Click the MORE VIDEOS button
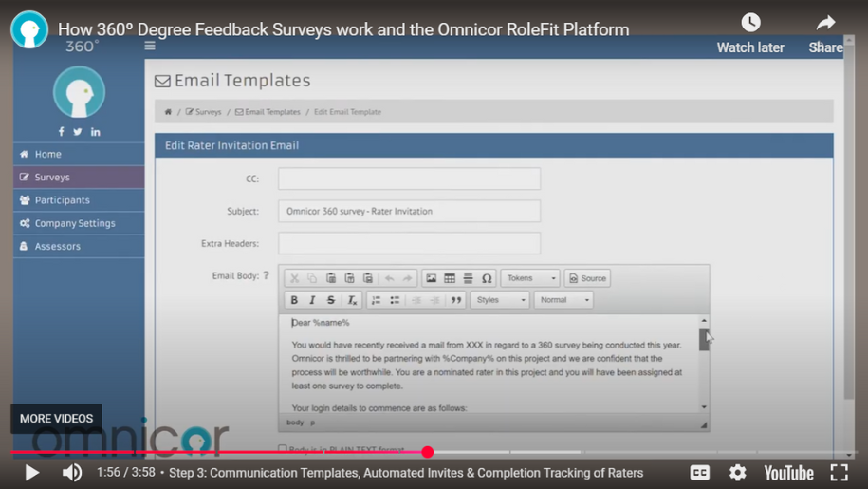868x489 pixels. (56, 419)
